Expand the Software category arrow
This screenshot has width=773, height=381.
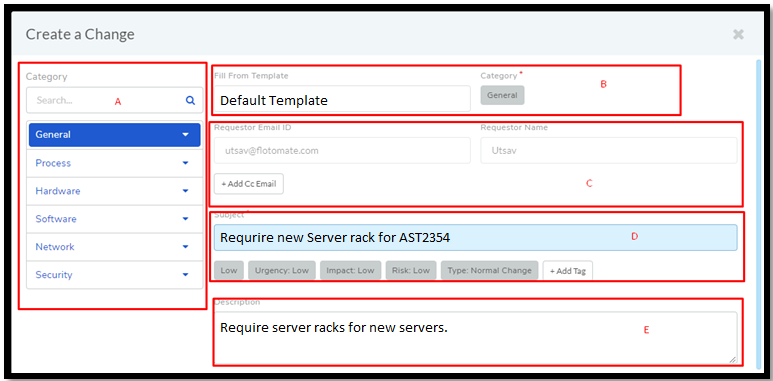click(185, 219)
